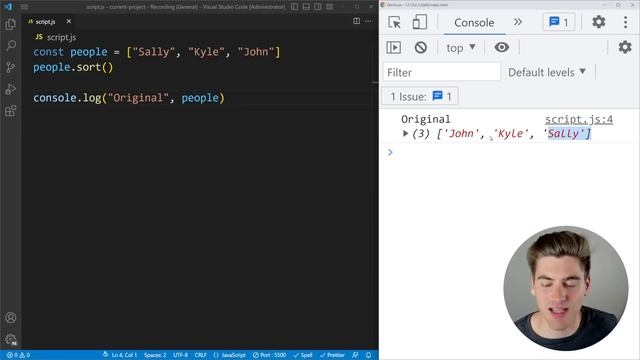640x360 pixels.
Task: Click the script.js breadcrumb
Action: tap(56, 37)
